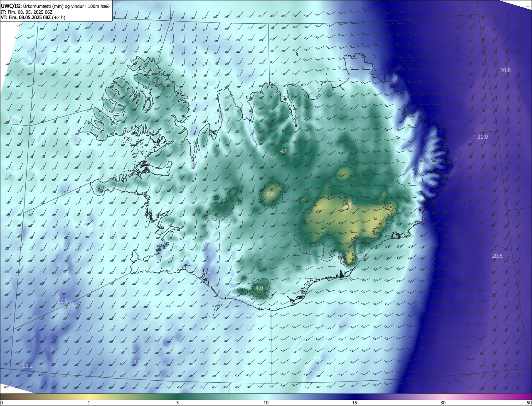This screenshot has height=406, width=532.
Task: Click the 20.8 value label
Action: (505, 71)
